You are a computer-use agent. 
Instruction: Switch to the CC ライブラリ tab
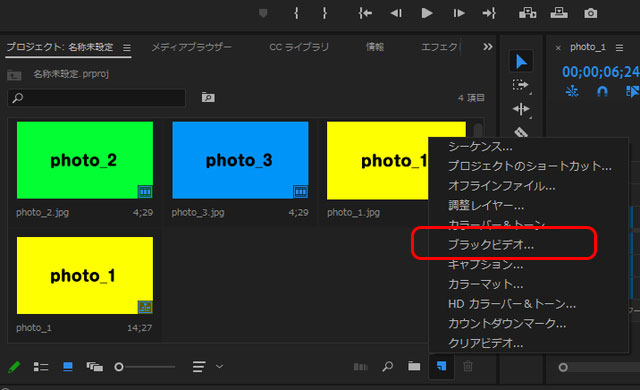tap(299, 47)
